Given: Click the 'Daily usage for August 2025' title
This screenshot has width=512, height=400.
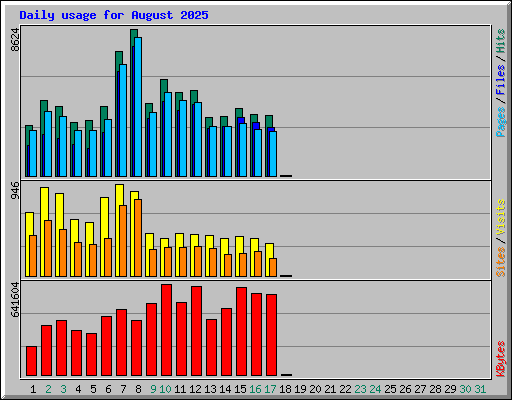Looking at the screenshot, I should (x=114, y=15).
